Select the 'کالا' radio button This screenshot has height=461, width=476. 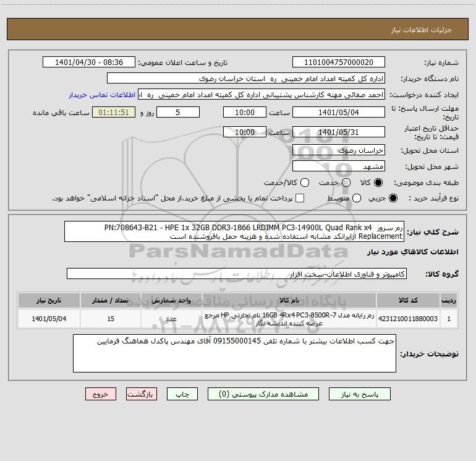(378, 183)
